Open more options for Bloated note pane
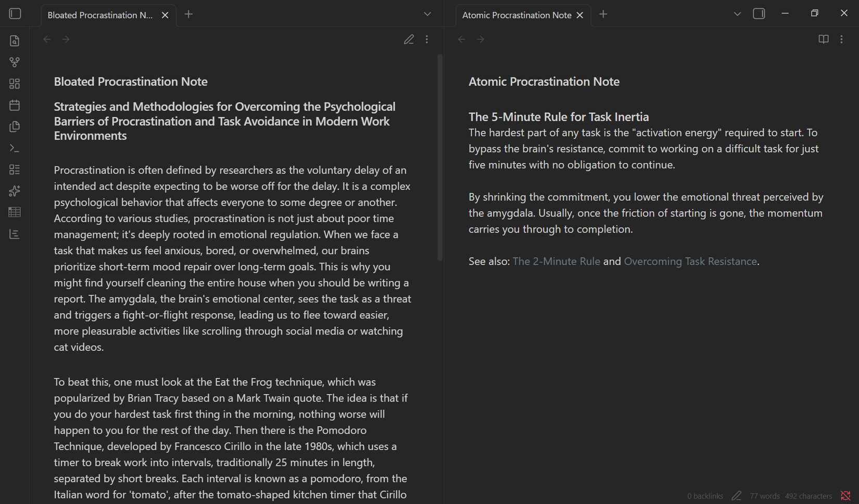859x504 pixels. coord(427,39)
